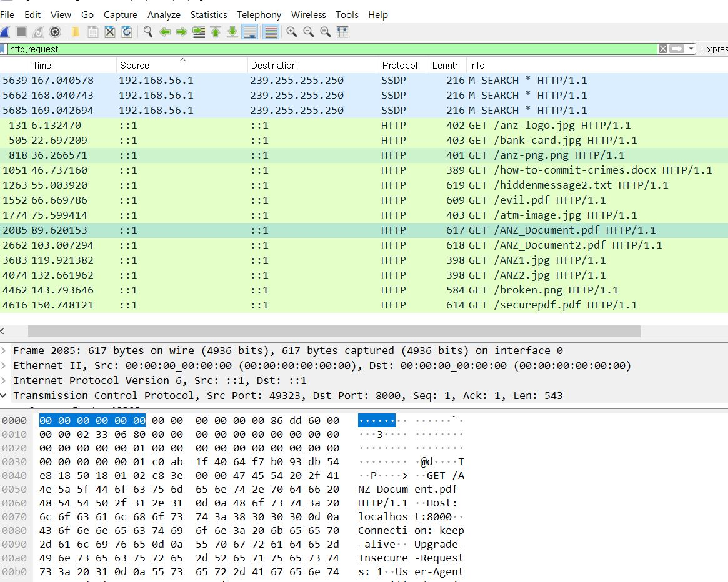Sort by Destination column header
The height and width of the screenshot is (582, 728).
tap(313, 66)
